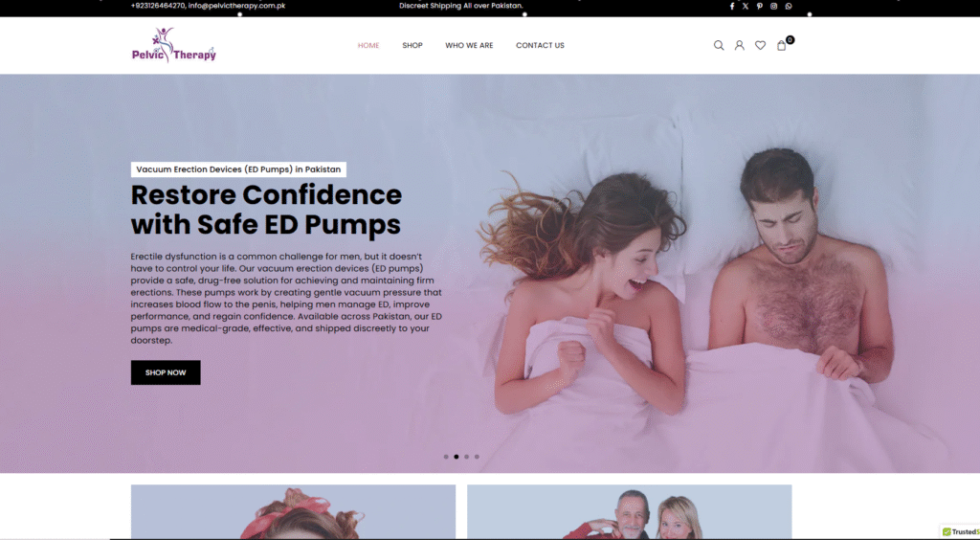The height and width of the screenshot is (540, 980).
Task: Click the Pelvic Therapy logo
Action: 174,45
